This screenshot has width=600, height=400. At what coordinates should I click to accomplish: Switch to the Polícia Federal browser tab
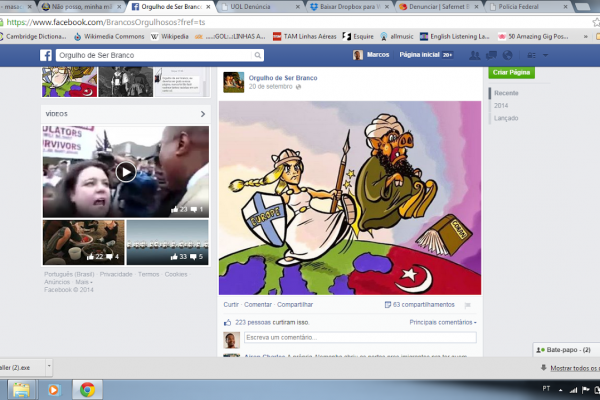click(528, 7)
